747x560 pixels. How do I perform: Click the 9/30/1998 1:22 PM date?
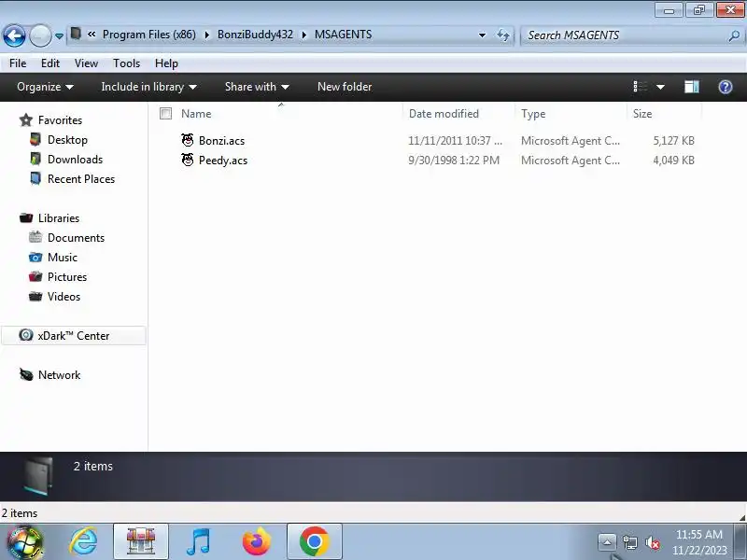click(x=454, y=161)
